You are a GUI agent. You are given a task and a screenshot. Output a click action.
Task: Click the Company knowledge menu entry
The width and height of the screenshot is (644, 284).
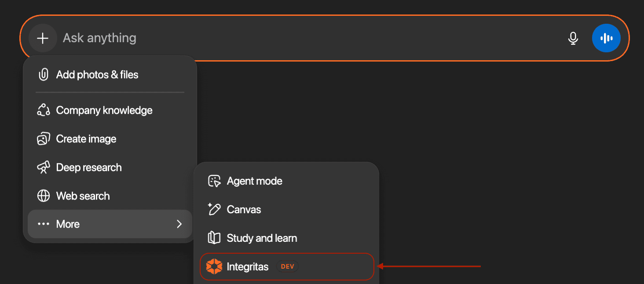(x=104, y=110)
